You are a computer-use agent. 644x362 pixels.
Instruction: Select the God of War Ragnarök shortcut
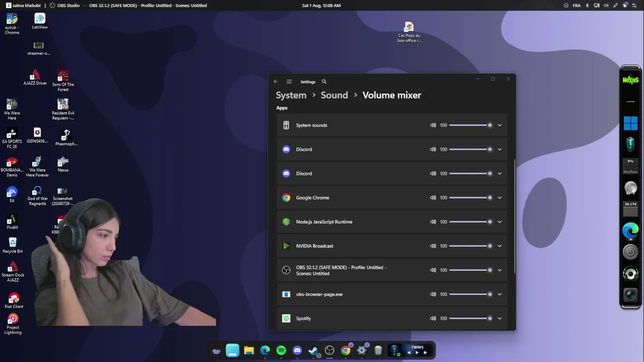click(x=37, y=196)
